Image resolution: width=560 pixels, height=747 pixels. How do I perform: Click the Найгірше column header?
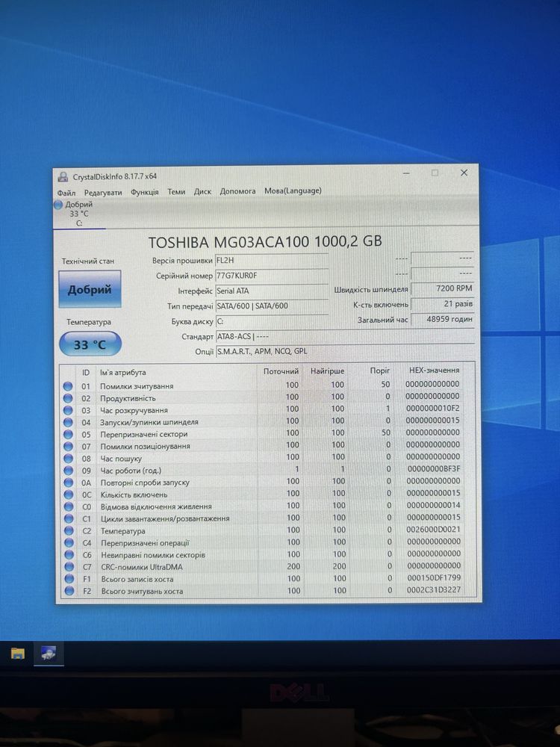click(327, 371)
